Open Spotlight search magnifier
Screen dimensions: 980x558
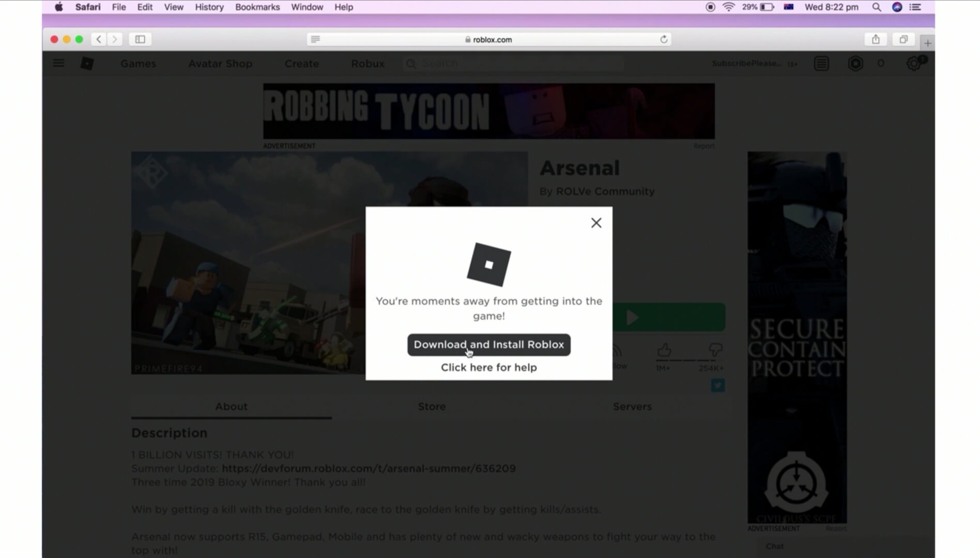point(877,7)
